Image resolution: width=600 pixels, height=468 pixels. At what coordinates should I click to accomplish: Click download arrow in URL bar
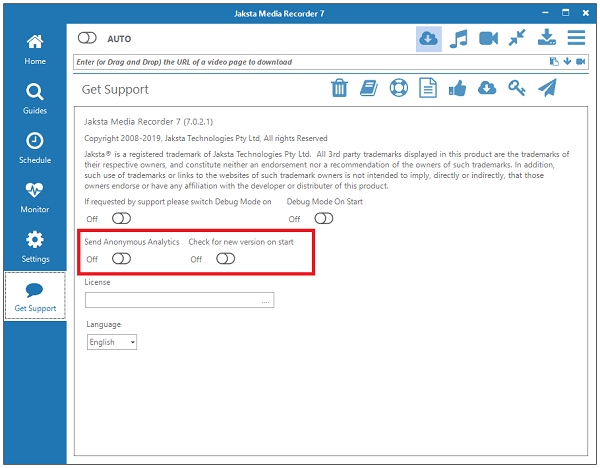[x=567, y=62]
